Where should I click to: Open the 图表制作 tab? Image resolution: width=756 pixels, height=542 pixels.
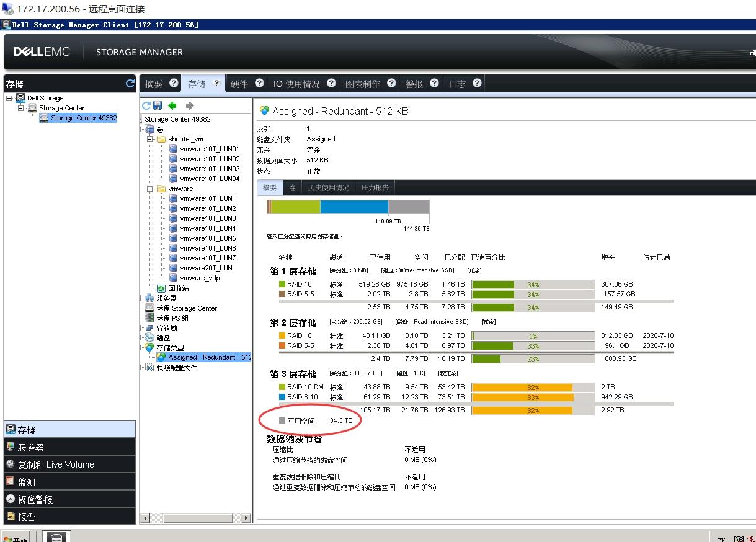coord(363,84)
